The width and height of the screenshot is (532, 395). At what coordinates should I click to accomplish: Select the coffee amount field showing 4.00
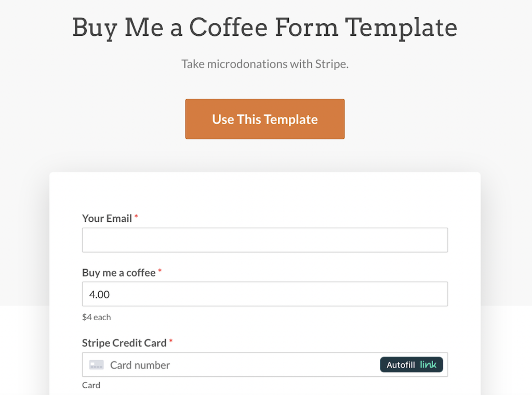click(x=264, y=294)
